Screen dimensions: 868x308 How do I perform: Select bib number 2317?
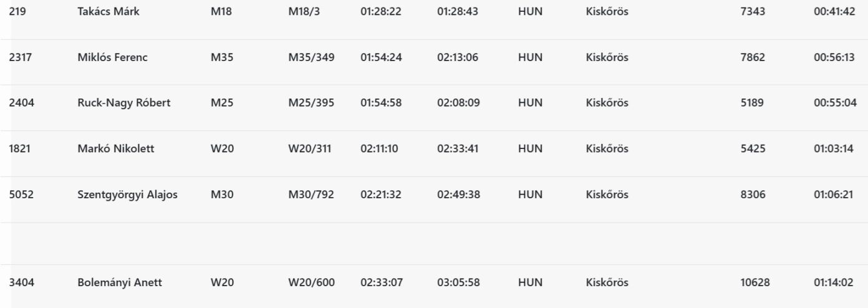pyautogui.click(x=21, y=57)
